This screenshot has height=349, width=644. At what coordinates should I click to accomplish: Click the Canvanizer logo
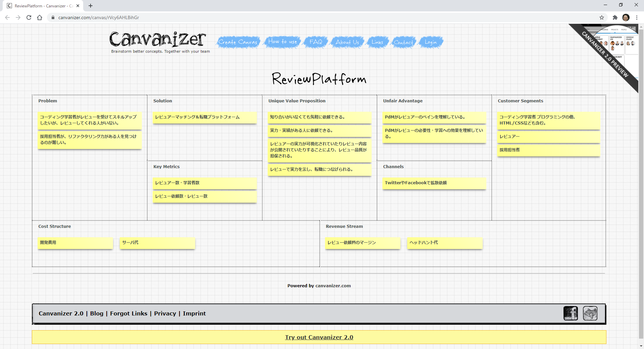click(x=157, y=40)
